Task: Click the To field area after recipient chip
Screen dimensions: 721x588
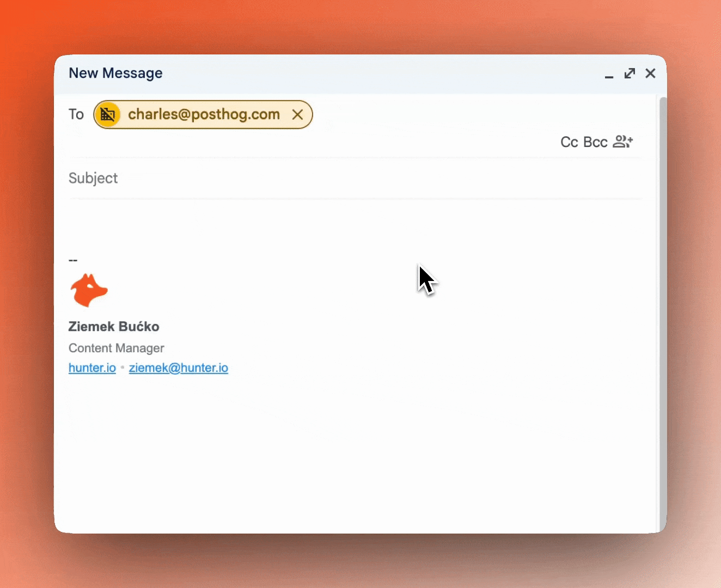Action: coord(463,114)
